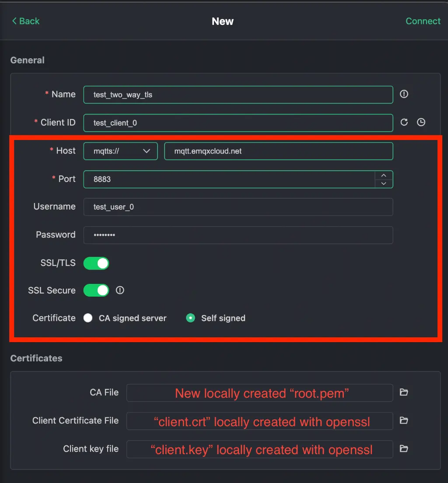Pick a Client key file via its folder icon
The width and height of the screenshot is (448, 483).
point(403,449)
